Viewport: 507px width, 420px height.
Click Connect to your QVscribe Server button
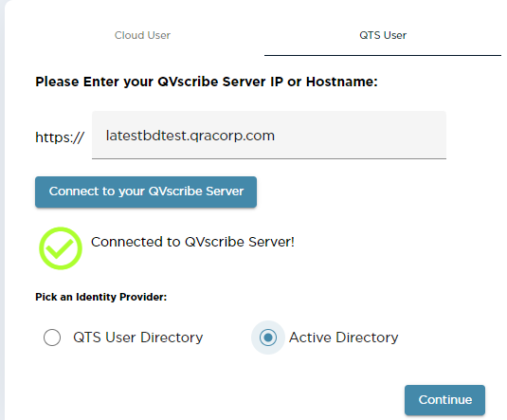(146, 192)
